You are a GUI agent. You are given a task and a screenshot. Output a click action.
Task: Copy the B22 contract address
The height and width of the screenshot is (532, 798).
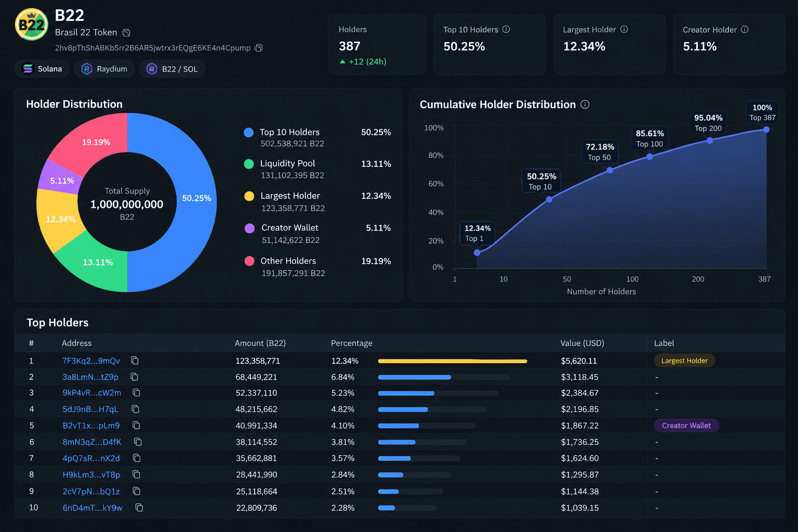(x=259, y=48)
